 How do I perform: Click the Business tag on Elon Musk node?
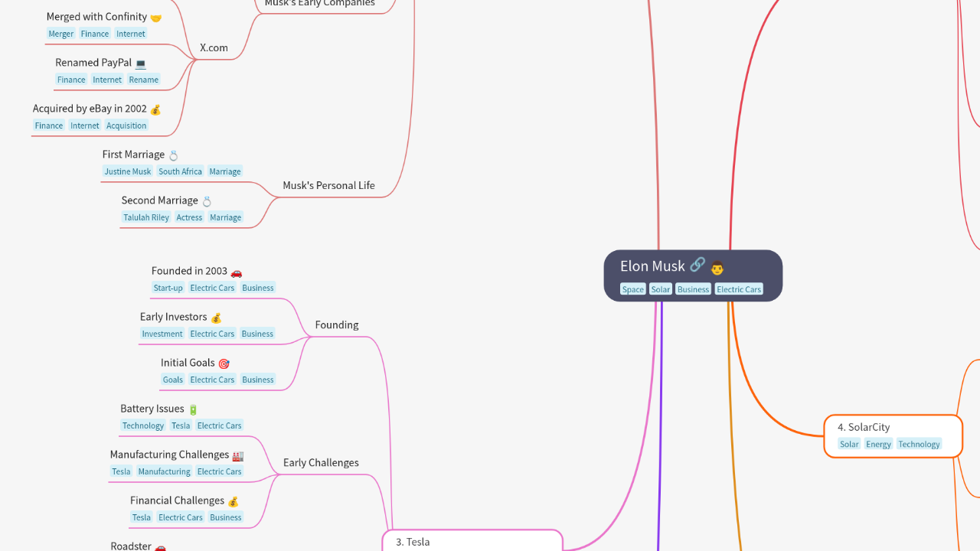693,289
